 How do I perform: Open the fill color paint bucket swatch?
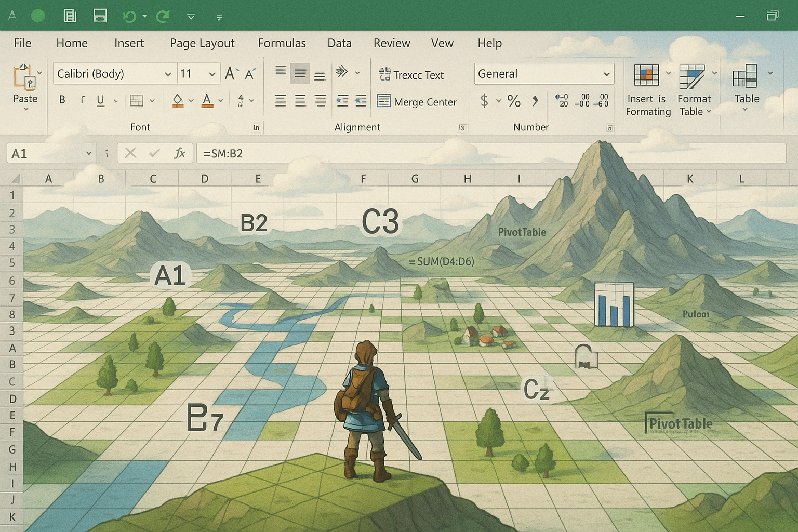(x=178, y=101)
